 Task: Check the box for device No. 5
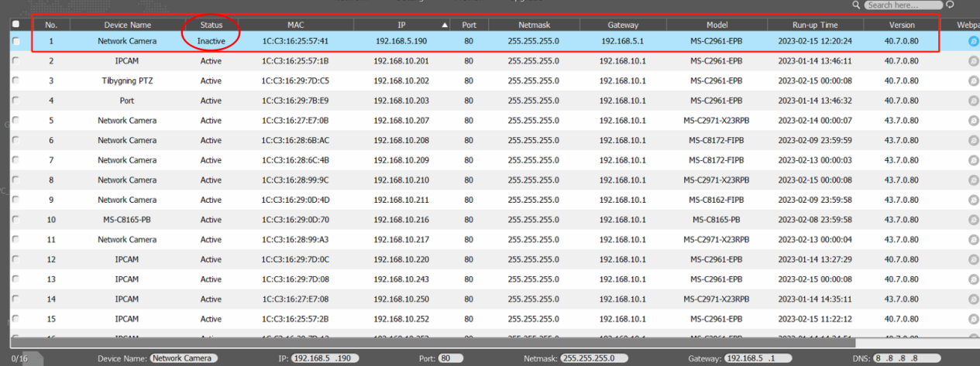click(15, 121)
